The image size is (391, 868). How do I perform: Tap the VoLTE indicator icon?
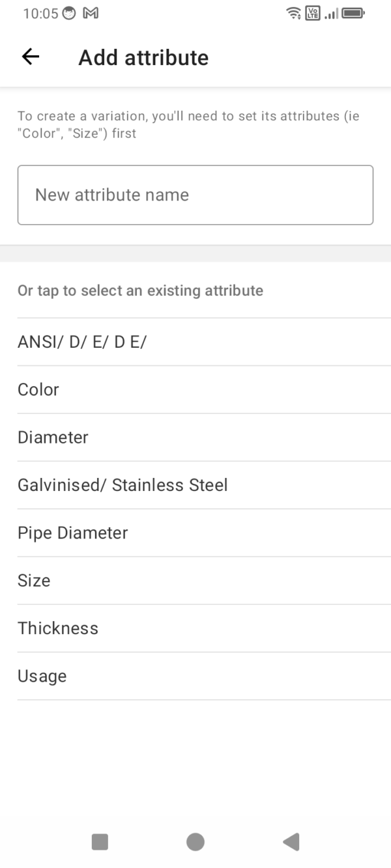click(x=313, y=13)
